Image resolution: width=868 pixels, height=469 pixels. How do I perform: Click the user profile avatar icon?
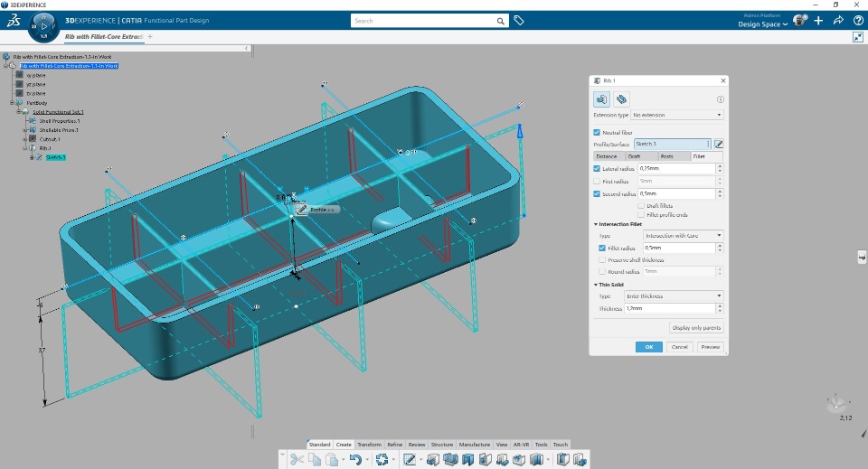point(800,21)
